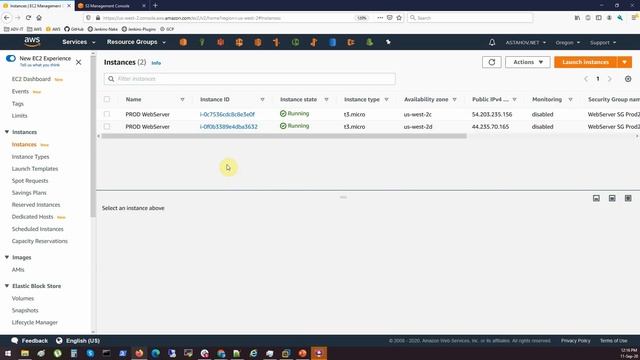Click the browser reload button
The image size is (640, 360).
pyautogui.click(x=28, y=18)
